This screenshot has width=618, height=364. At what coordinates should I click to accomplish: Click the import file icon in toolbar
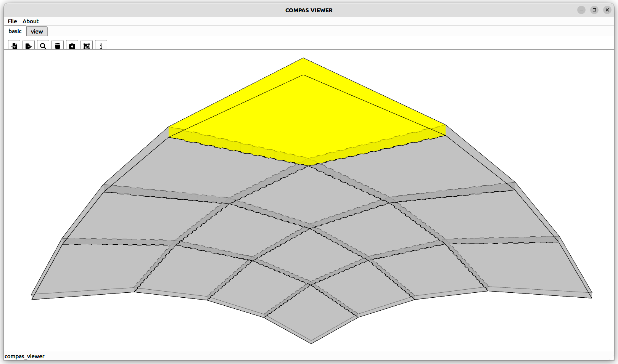pyautogui.click(x=14, y=46)
